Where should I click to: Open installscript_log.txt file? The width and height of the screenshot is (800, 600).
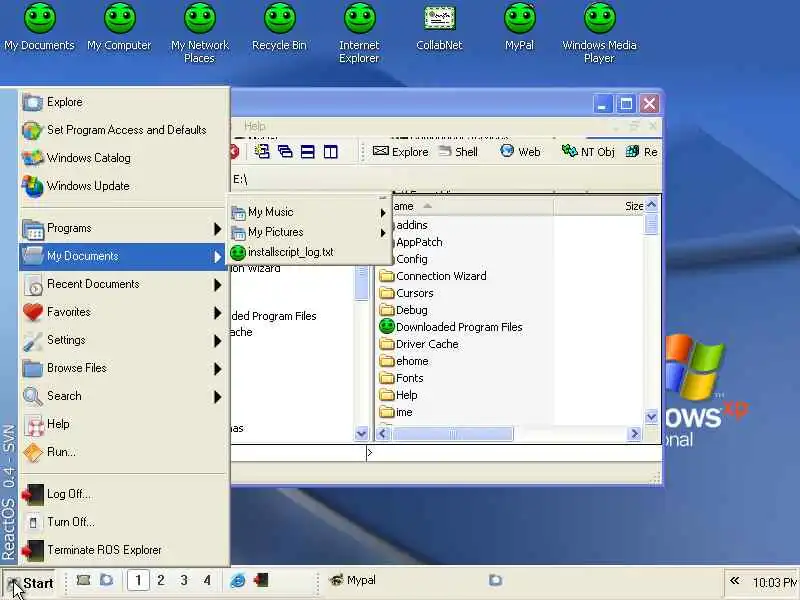click(309, 253)
